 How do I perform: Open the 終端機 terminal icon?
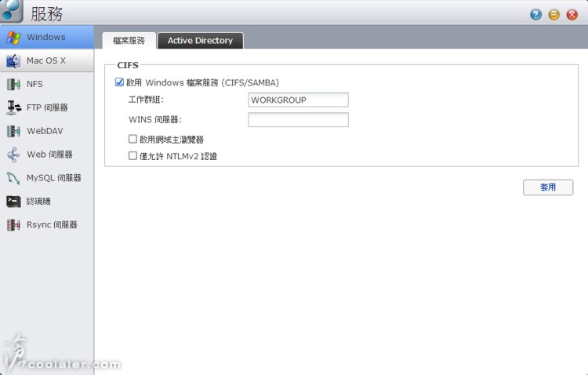(13, 201)
